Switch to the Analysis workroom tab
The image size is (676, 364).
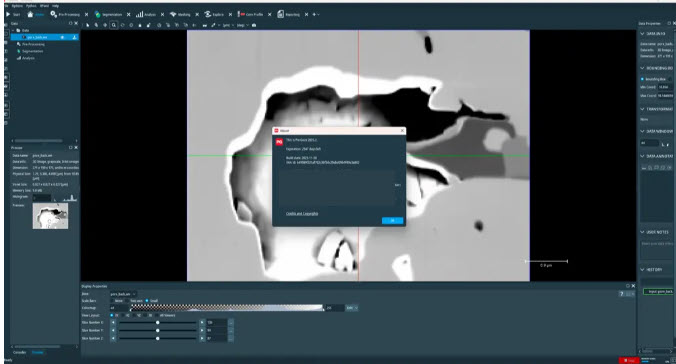point(146,15)
